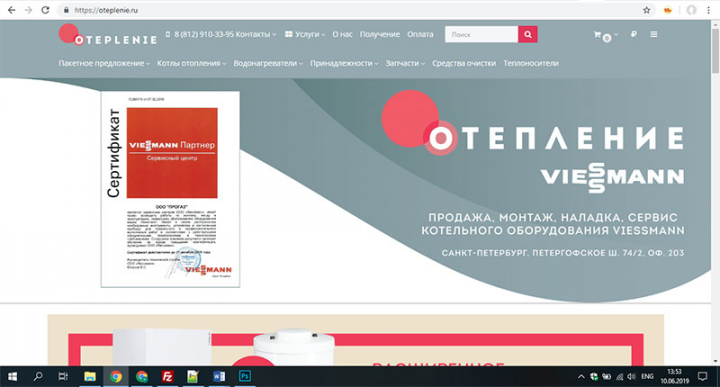Click the OTEPLENIE logo in the header
The height and width of the screenshot is (387, 720).
[108, 35]
